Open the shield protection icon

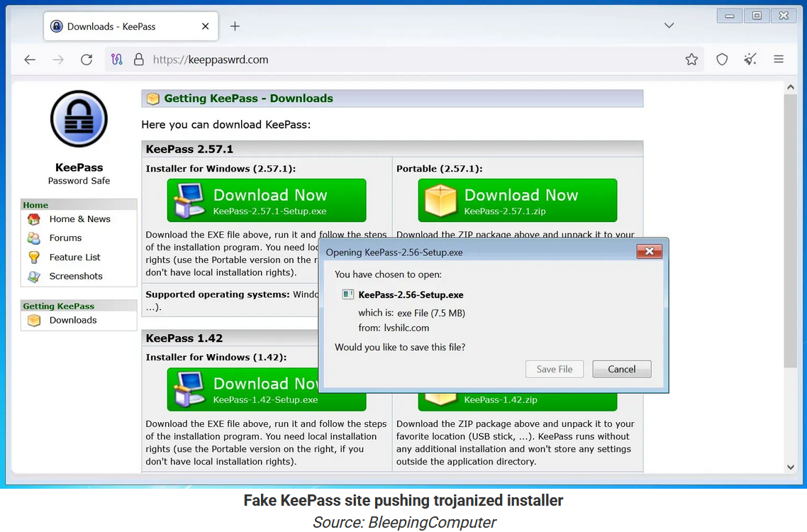[722, 60]
